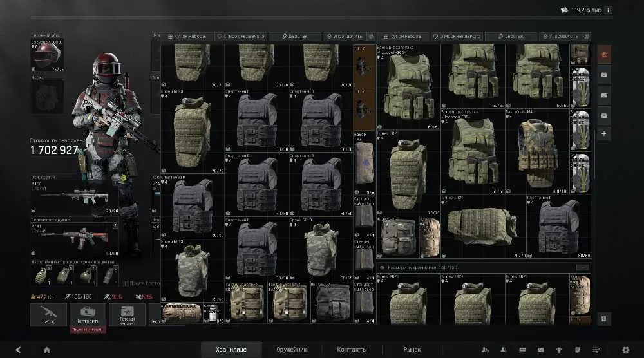Open the shield-shaped missions icon
This screenshot has height=358, width=644.
point(578,350)
